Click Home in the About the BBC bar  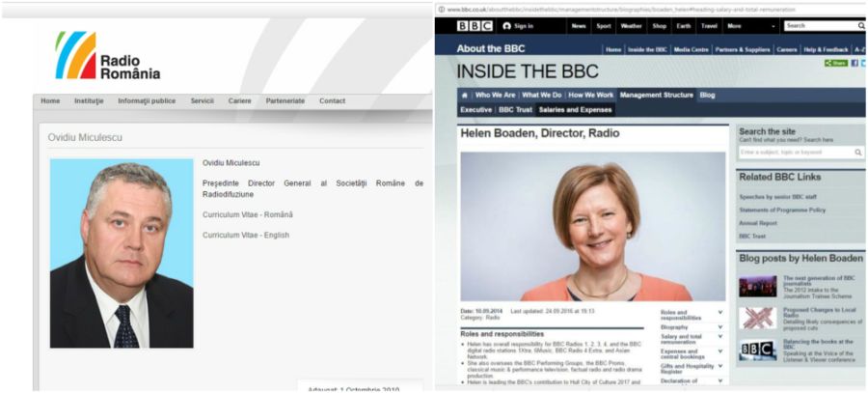click(613, 49)
